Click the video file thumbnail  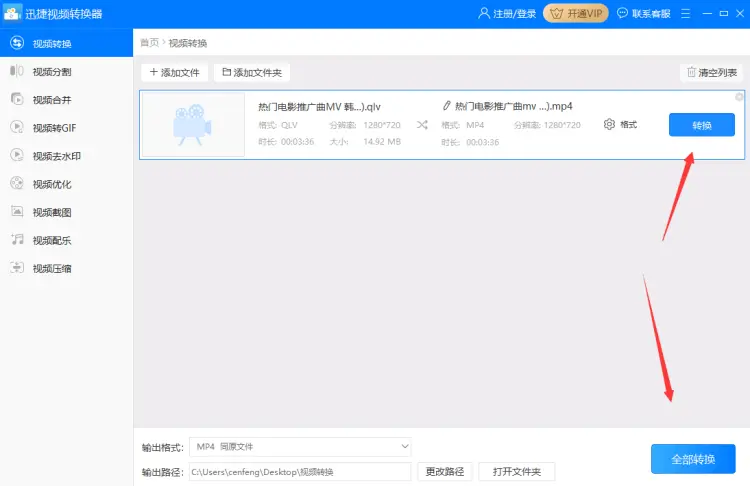click(x=193, y=125)
